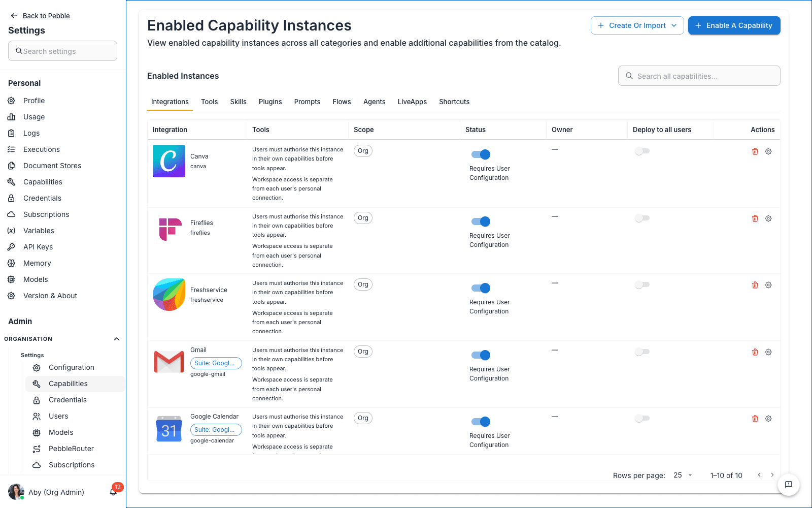Switch to the Tools tab
812x508 pixels.
click(x=210, y=102)
